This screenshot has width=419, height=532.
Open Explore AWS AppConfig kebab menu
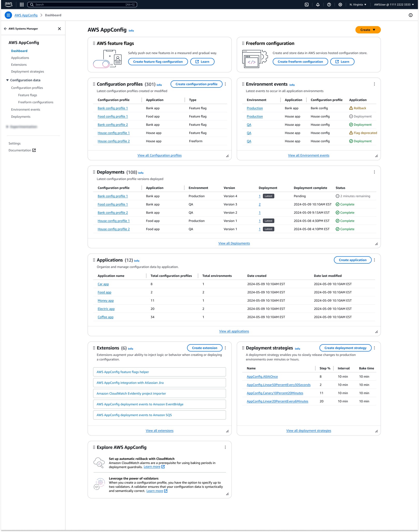click(225, 447)
